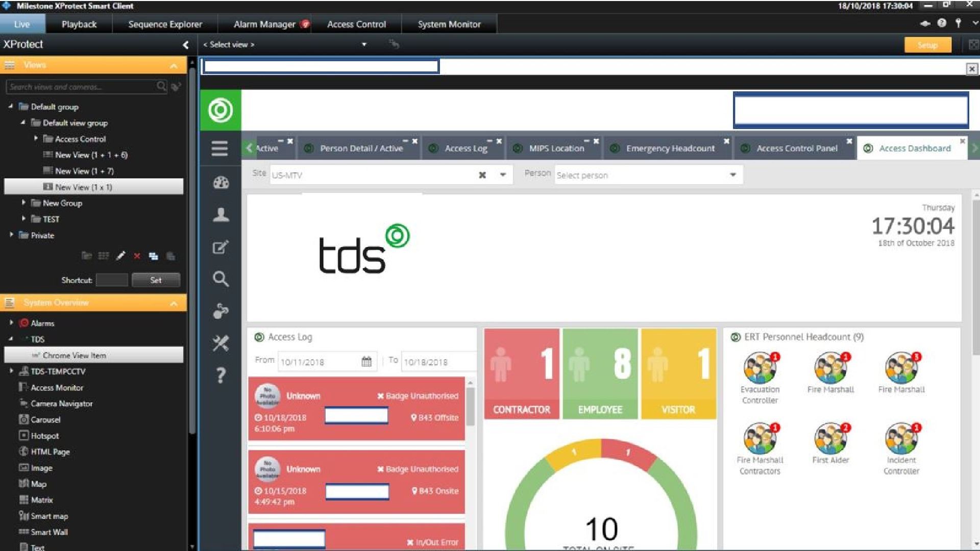
Task: Open the search magnifier in TDS sidebar
Action: pos(220,279)
